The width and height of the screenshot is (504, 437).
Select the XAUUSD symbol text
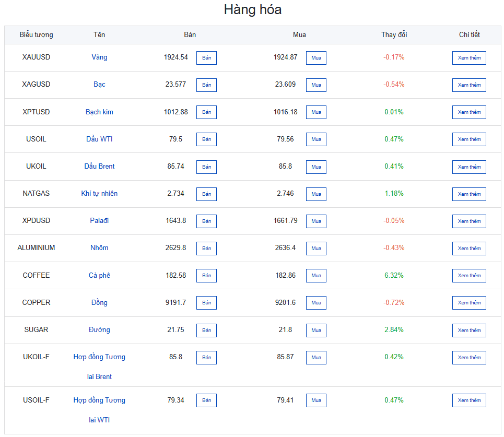pyautogui.click(x=37, y=57)
